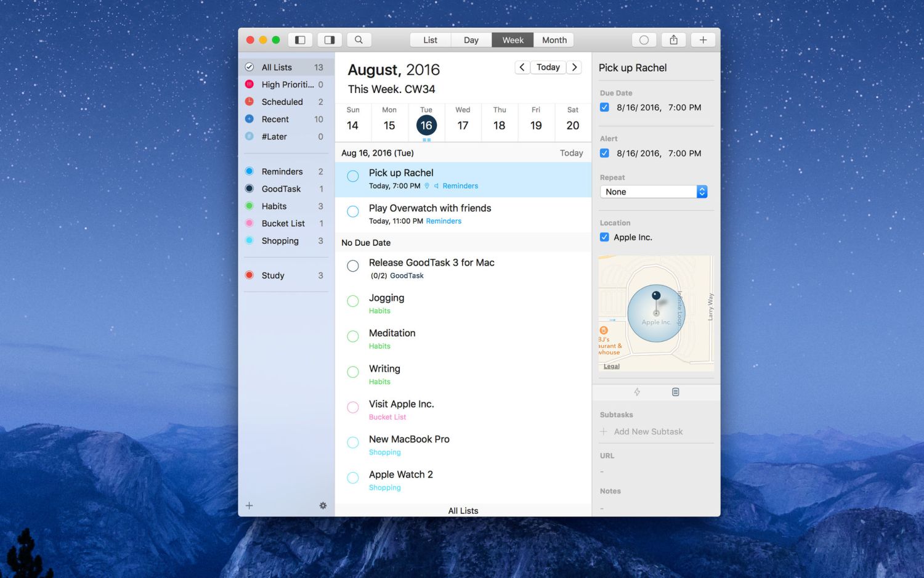Uncheck the Due Date checkbox
The image size is (924, 578).
(604, 107)
